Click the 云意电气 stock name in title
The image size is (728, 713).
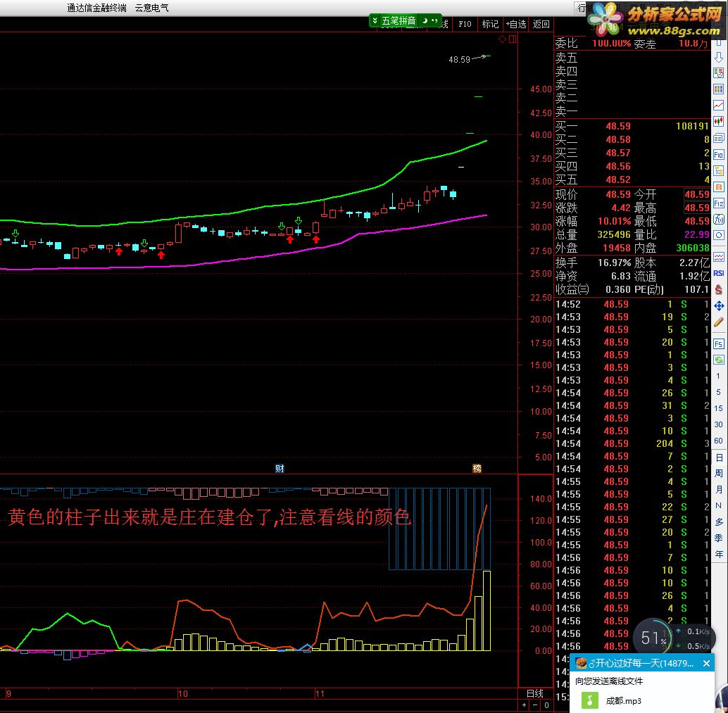(x=152, y=8)
